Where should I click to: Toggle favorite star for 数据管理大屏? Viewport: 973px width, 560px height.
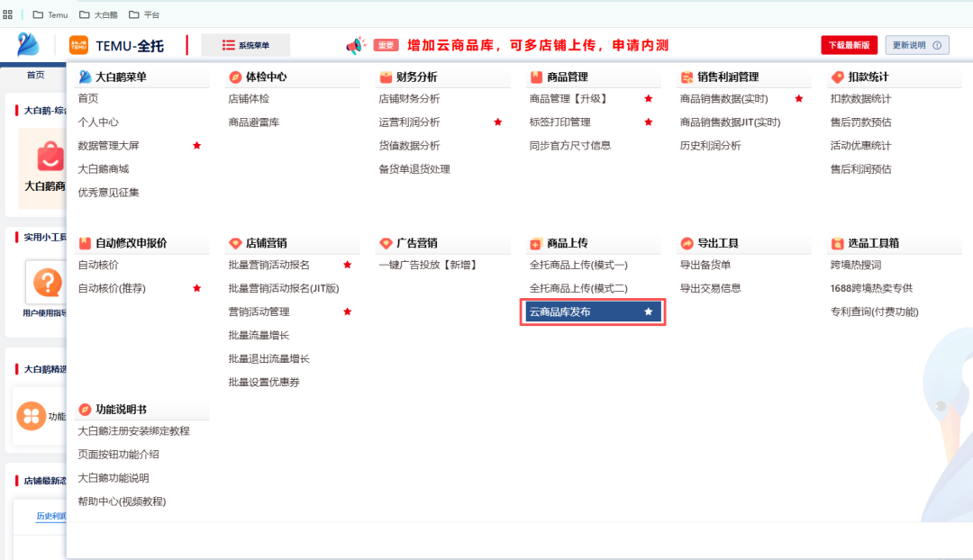point(196,146)
